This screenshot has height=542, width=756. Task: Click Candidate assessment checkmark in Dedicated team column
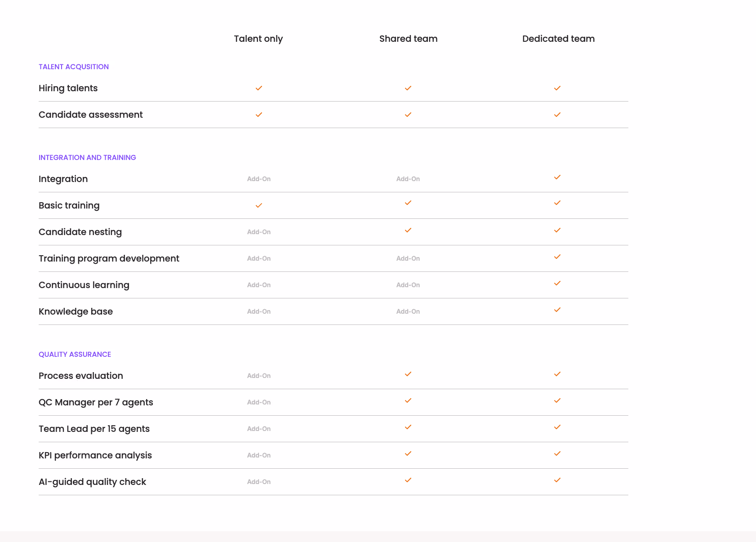[557, 115]
